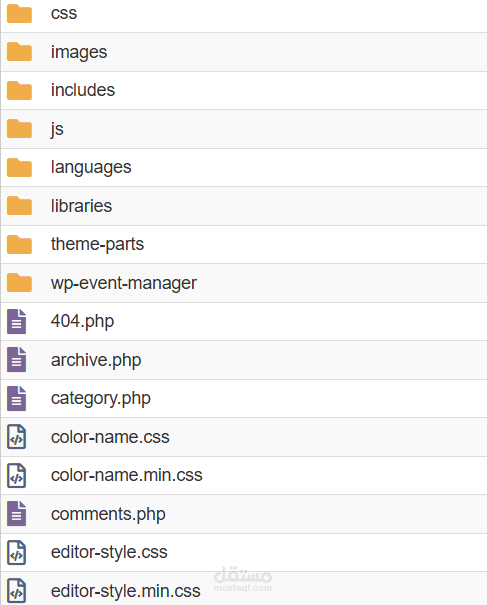Select the purple 404.php file icon

pyautogui.click(x=17, y=321)
